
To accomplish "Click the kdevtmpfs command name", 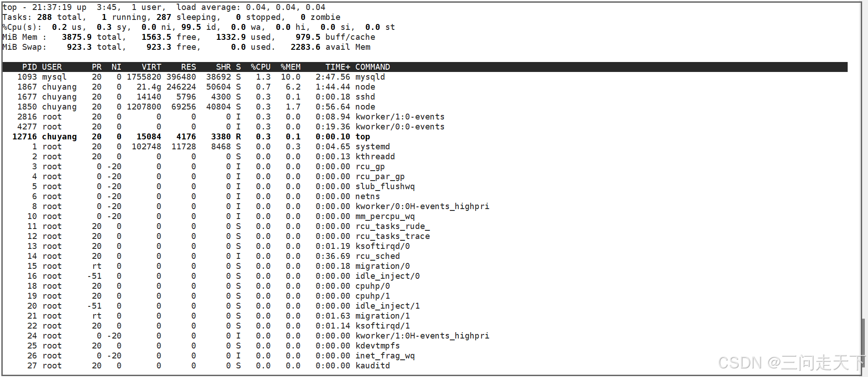I will click(x=377, y=346).
